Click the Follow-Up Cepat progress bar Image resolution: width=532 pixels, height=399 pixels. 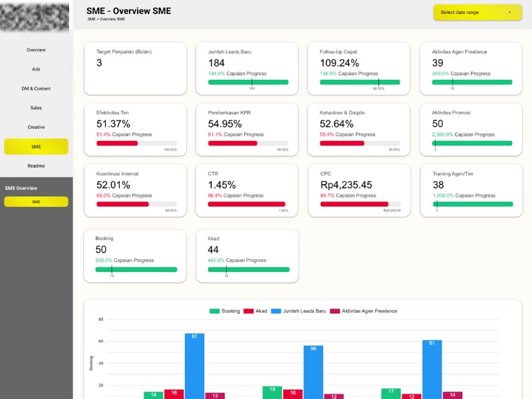[x=360, y=82]
